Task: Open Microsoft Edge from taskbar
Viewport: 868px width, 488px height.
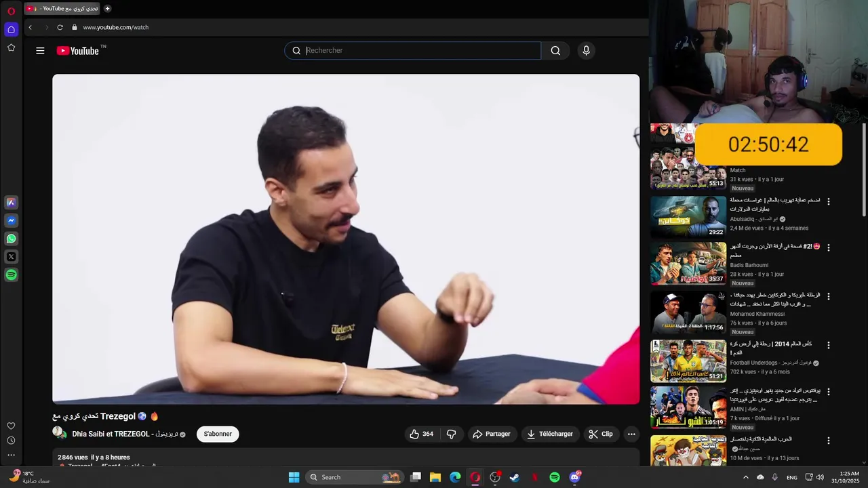Action: tap(455, 477)
